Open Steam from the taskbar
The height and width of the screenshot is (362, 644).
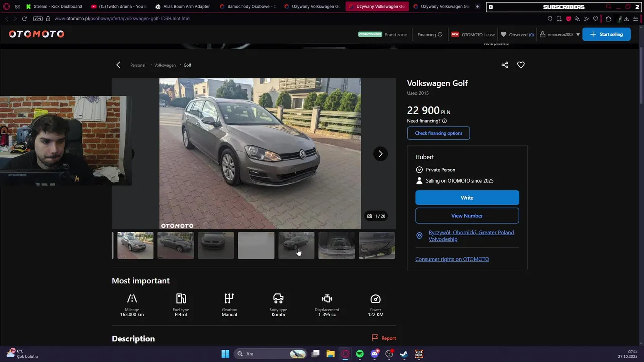(x=404, y=354)
